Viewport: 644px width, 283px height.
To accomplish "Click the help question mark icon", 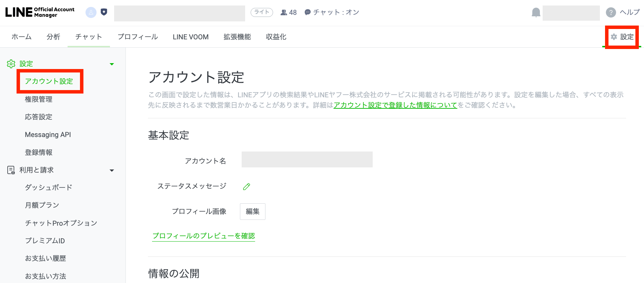I will [611, 13].
